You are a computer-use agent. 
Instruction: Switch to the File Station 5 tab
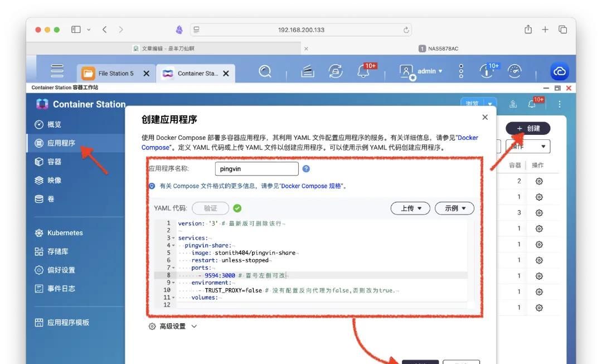(x=117, y=72)
